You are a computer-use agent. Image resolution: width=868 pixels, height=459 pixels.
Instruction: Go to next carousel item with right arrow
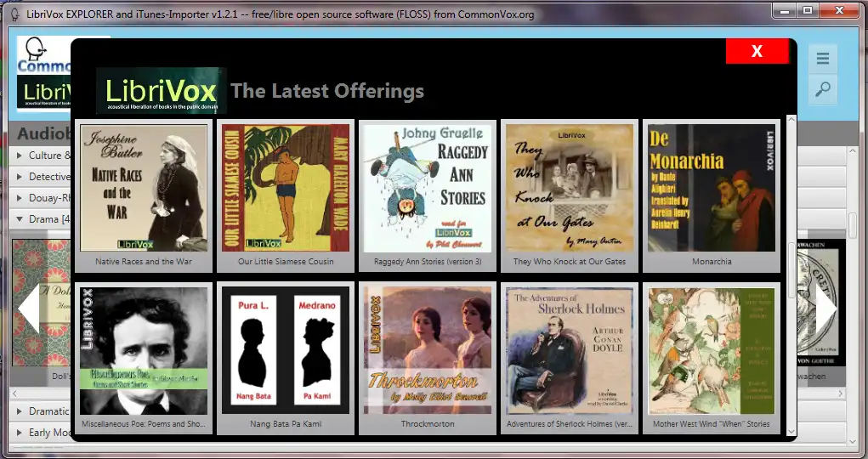[x=825, y=309]
